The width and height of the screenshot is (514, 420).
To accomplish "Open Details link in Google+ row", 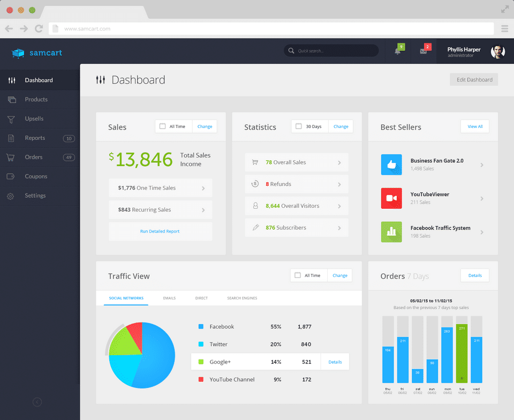I will 335,362.
